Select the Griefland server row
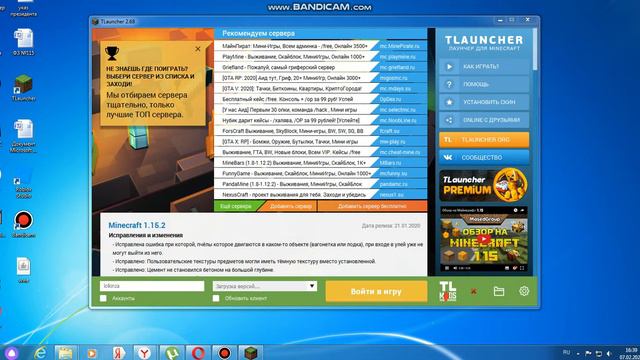Image resolution: width=640 pixels, height=360 pixels. [321, 67]
